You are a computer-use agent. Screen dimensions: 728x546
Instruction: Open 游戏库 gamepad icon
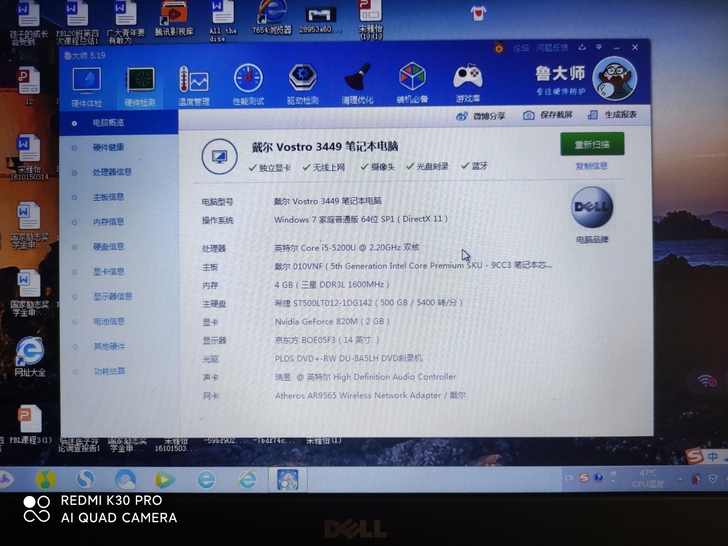468,83
